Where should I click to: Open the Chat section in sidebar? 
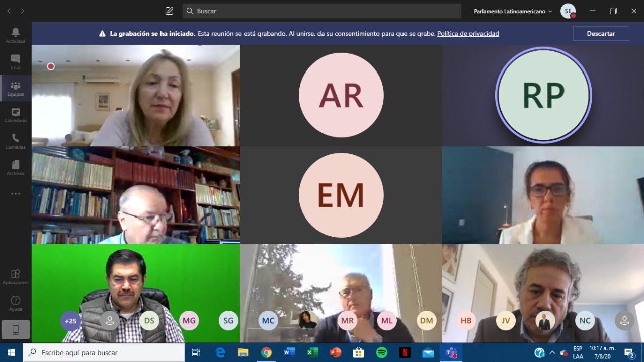(x=16, y=62)
